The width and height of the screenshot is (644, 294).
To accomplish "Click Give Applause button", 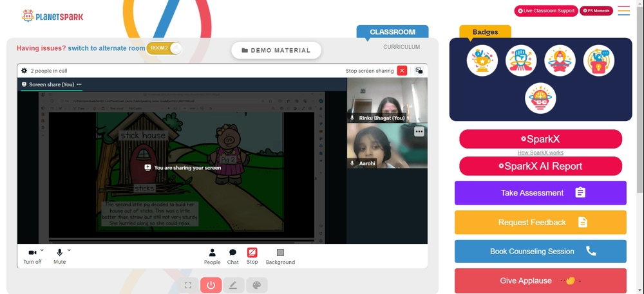I will pos(540,281).
